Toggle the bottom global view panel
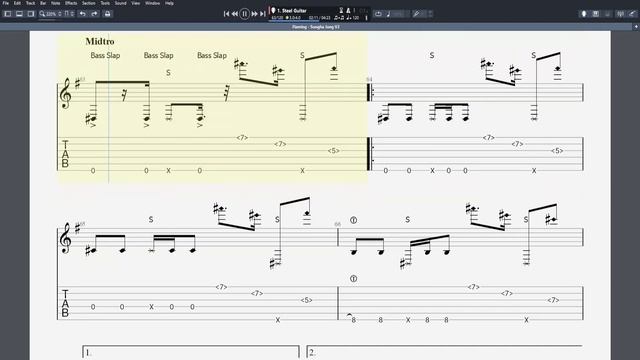 coord(19,14)
